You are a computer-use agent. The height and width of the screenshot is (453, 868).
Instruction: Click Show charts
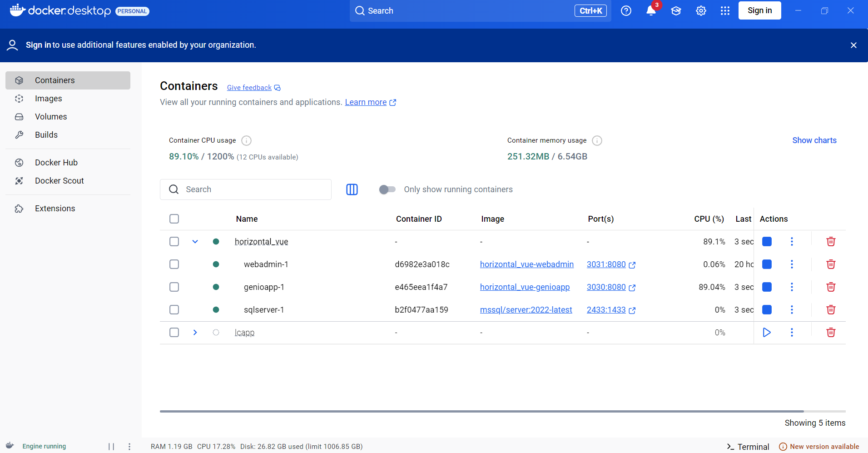point(814,140)
